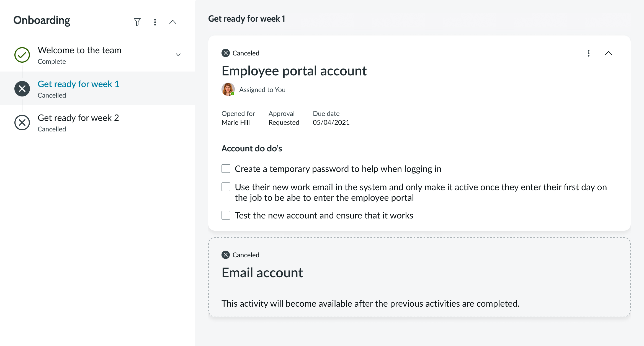This screenshot has height=346, width=644.
Task: Collapse Employee portal account card
Action: pyautogui.click(x=609, y=53)
